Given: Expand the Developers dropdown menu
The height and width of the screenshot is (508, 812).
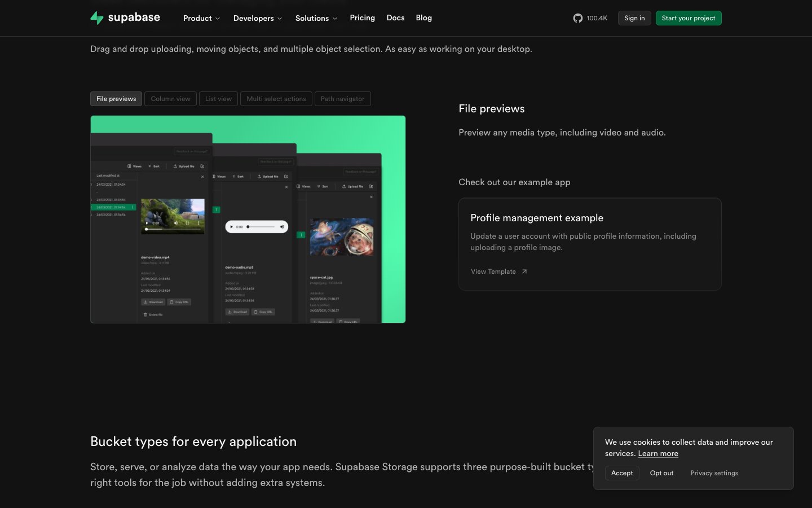Looking at the screenshot, I should (257, 18).
